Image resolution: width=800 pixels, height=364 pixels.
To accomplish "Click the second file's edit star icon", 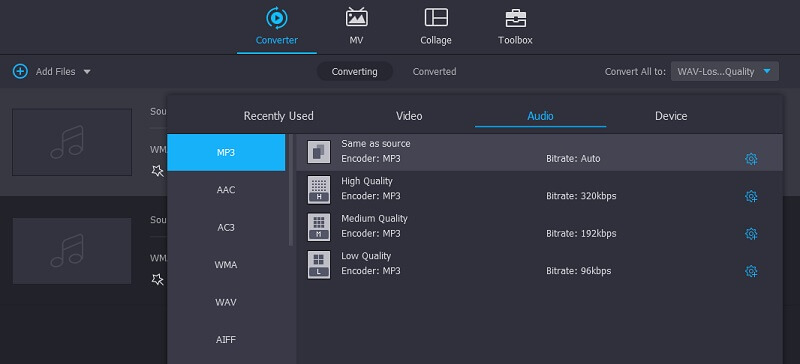I will 158,279.
